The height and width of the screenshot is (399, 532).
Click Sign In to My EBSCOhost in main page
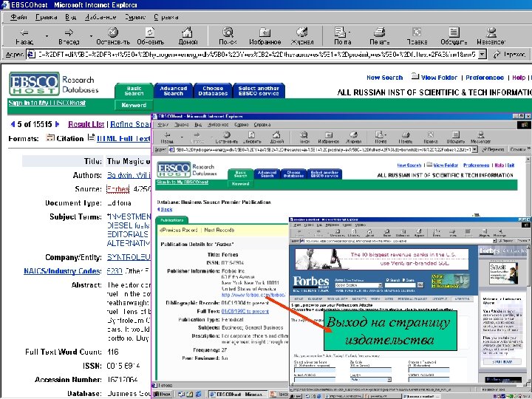coord(47,103)
